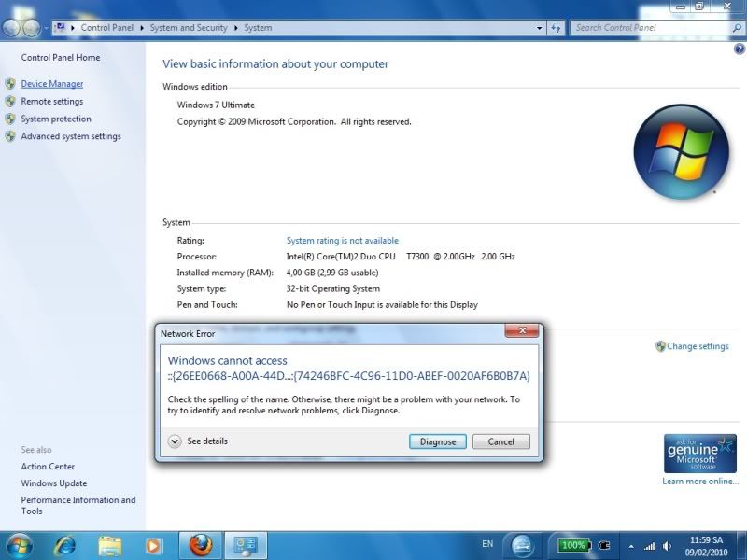This screenshot has width=747, height=560.
Task: Expand See details chevron
Action: [x=175, y=441]
